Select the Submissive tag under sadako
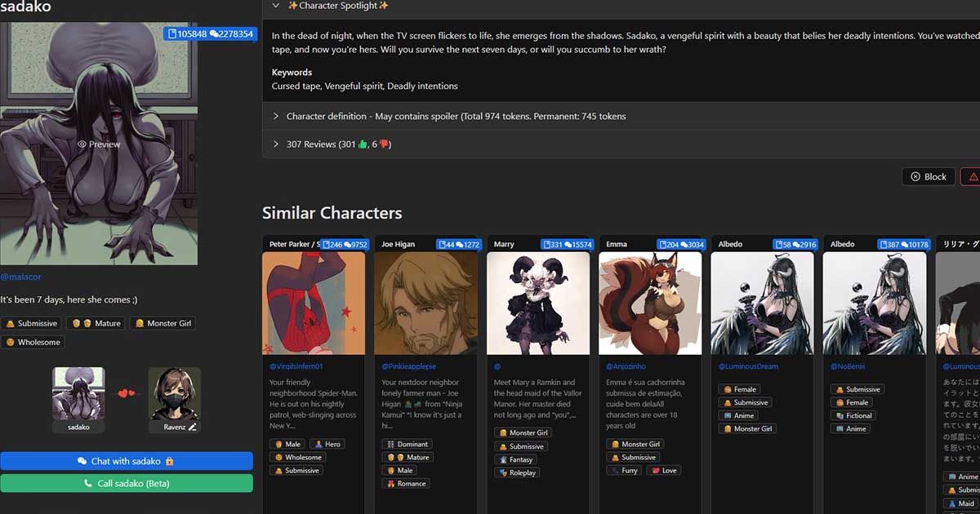This screenshot has height=514, width=980. [x=31, y=323]
